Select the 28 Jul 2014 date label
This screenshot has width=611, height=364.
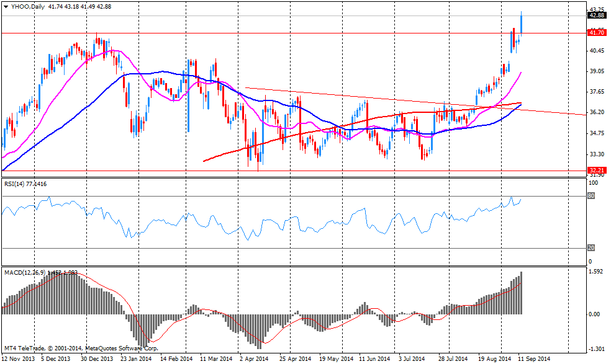pyautogui.click(x=453, y=358)
